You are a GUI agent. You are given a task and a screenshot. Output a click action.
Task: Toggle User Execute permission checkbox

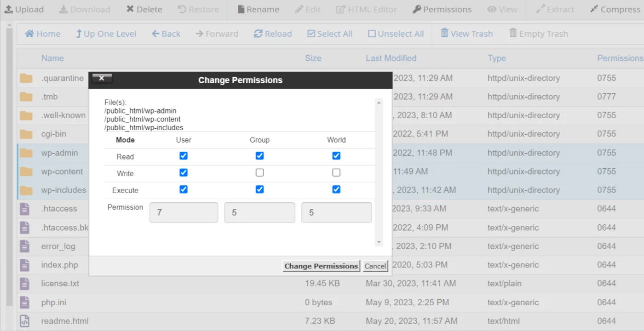[x=184, y=189]
